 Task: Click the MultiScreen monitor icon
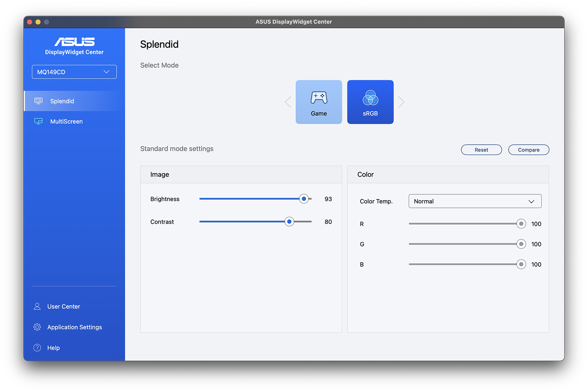click(x=38, y=121)
